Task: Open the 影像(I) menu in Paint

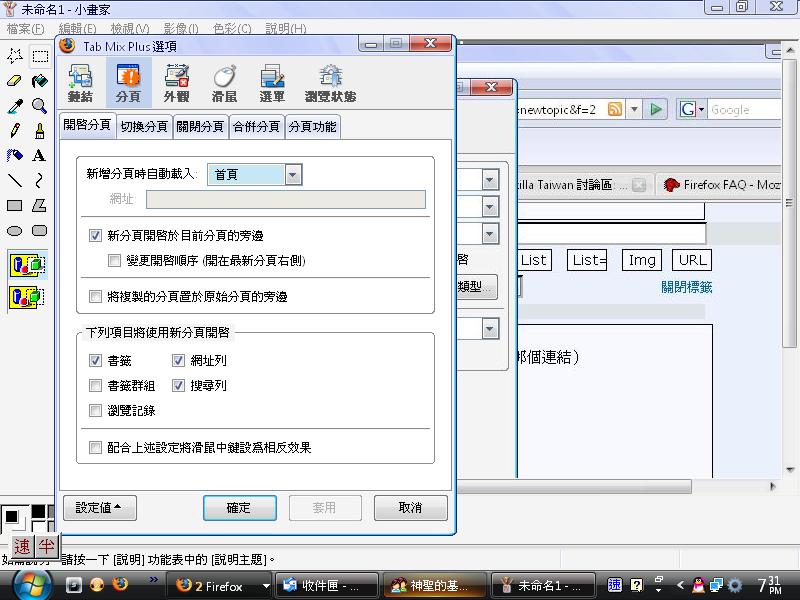Action: (x=182, y=29)
